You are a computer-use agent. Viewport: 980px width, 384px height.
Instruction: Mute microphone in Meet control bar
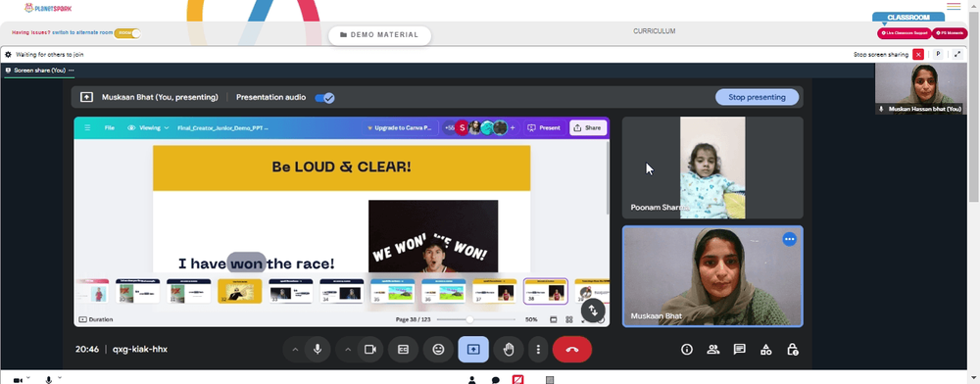[x=317, y=349]
